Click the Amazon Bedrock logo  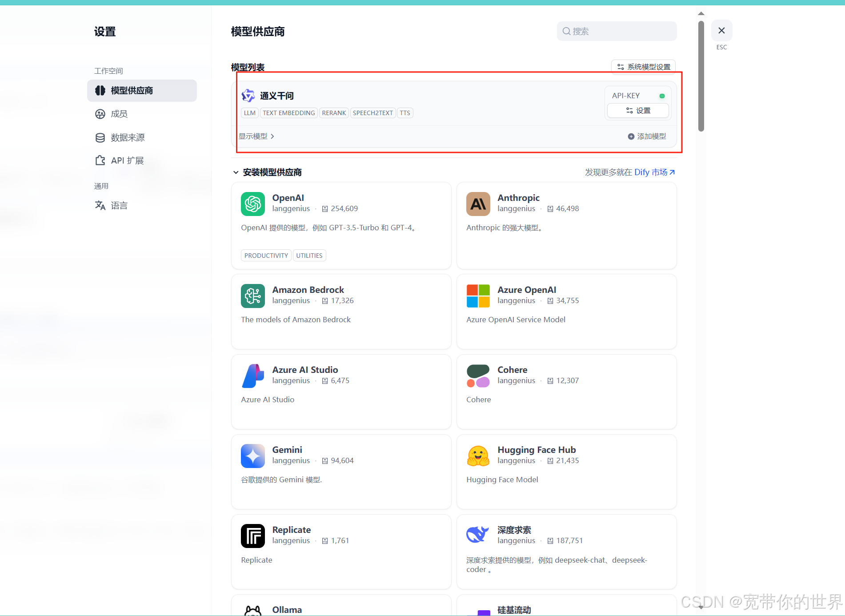point(253,296)
